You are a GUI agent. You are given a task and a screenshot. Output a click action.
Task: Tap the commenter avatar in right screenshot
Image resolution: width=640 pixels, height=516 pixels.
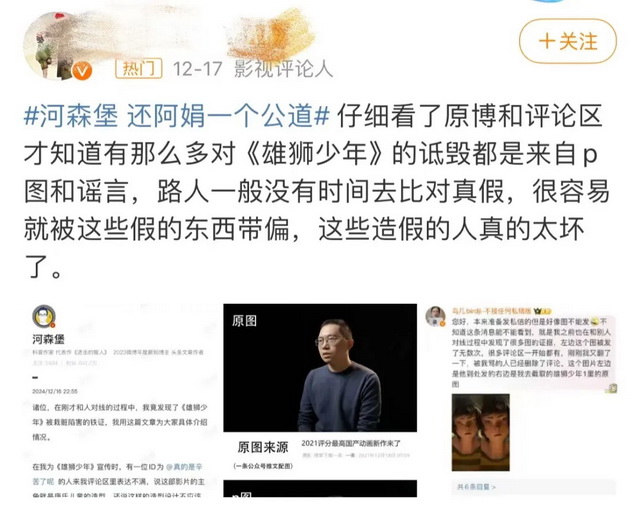point(436,316)
